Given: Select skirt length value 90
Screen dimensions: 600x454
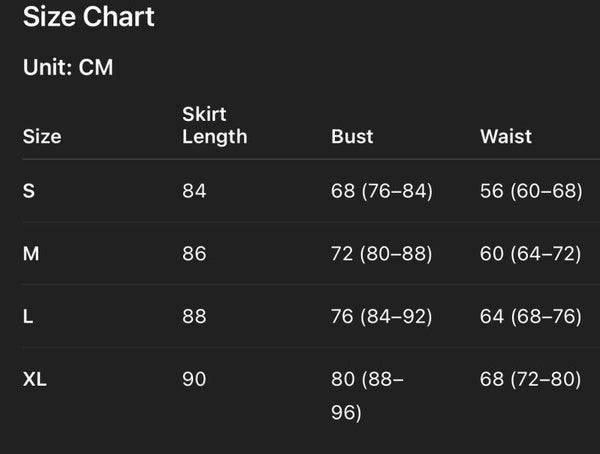Looking at the screenshot, I should coord(194,380).
